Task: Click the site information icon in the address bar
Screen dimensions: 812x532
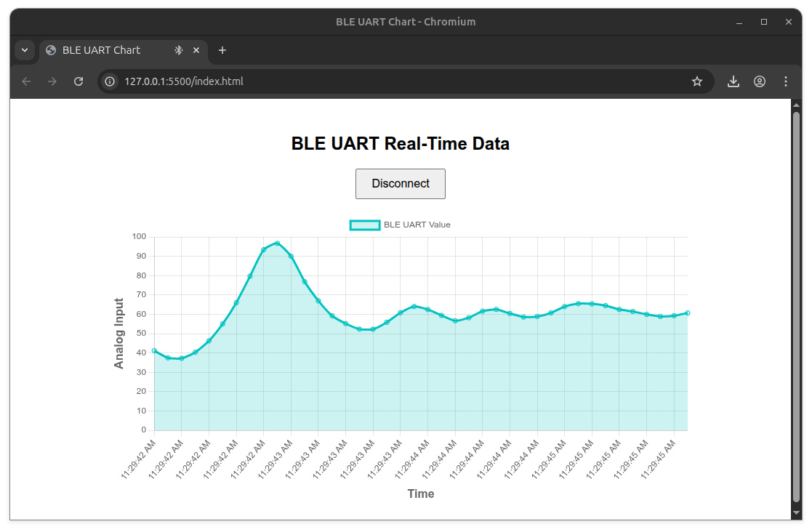Action: click(x=110, y=81)
